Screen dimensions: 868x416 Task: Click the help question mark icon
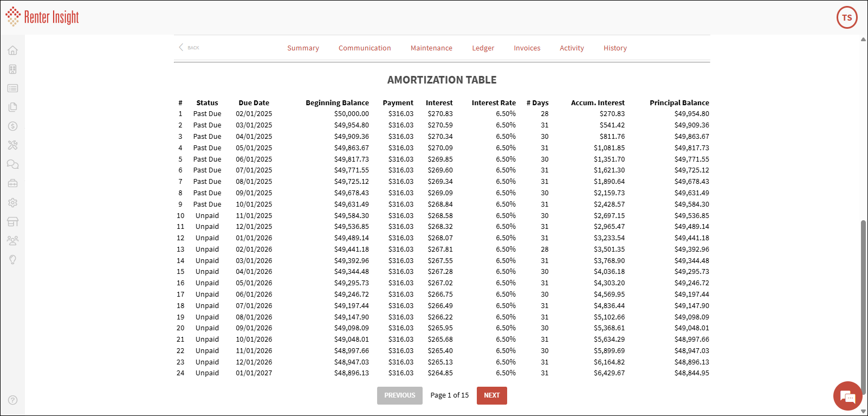click(x=13, y=400)
